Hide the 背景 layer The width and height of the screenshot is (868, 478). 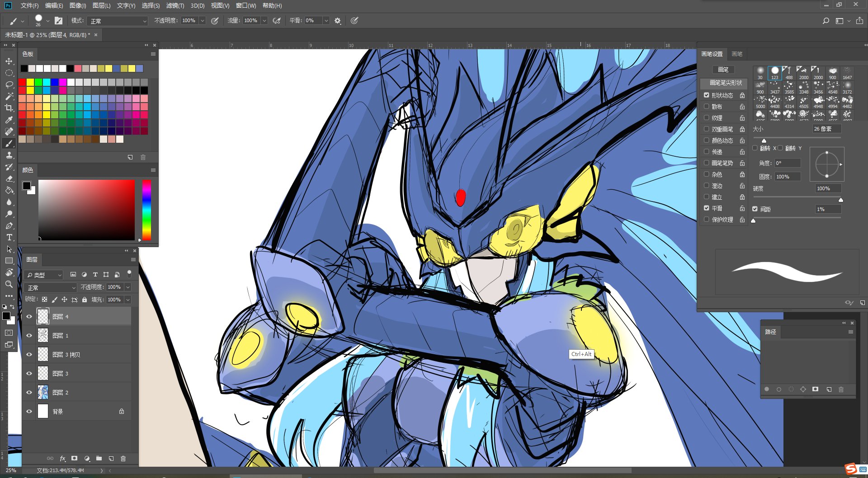coord(29,412)
